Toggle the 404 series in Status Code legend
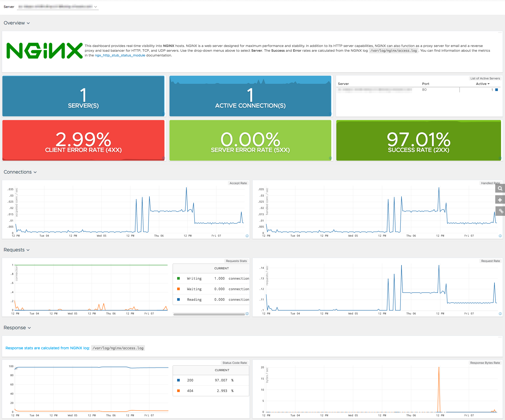 (x=190, y=391)
